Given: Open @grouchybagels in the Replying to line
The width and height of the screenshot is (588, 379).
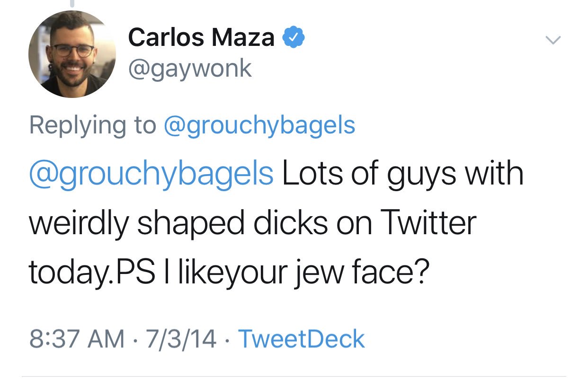Looking at the screenshot, I should coord(259,125).
